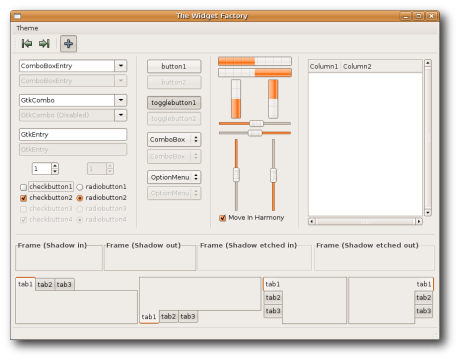Click into the active ComboBoxEntry text field
This screenshot has width=460, height=360.
click(x=67, y=66)
